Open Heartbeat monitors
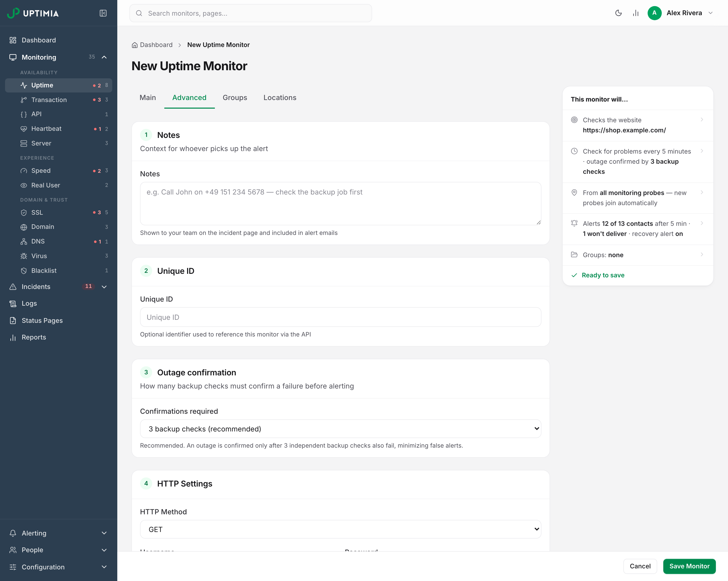Image resolution: width=728 pixels, height=581 pixels. pyautogui.click(x=58, y=129)
